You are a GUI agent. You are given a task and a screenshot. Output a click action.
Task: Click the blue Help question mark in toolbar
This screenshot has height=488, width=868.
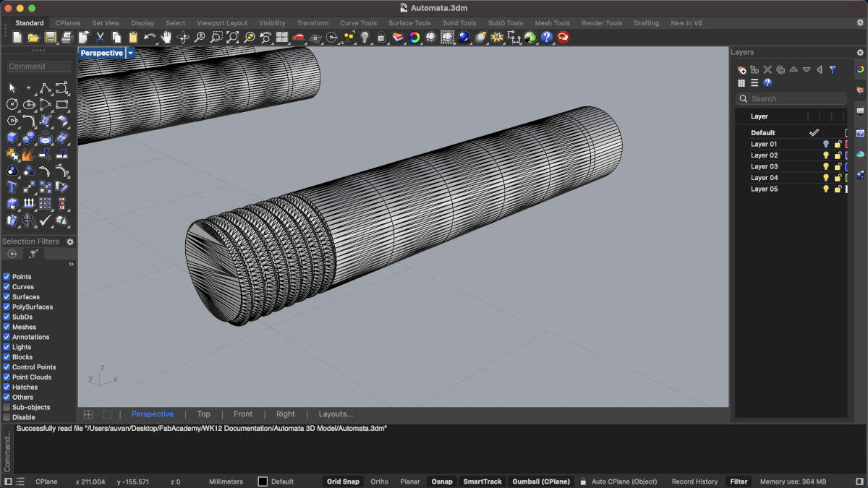[546, 37]
